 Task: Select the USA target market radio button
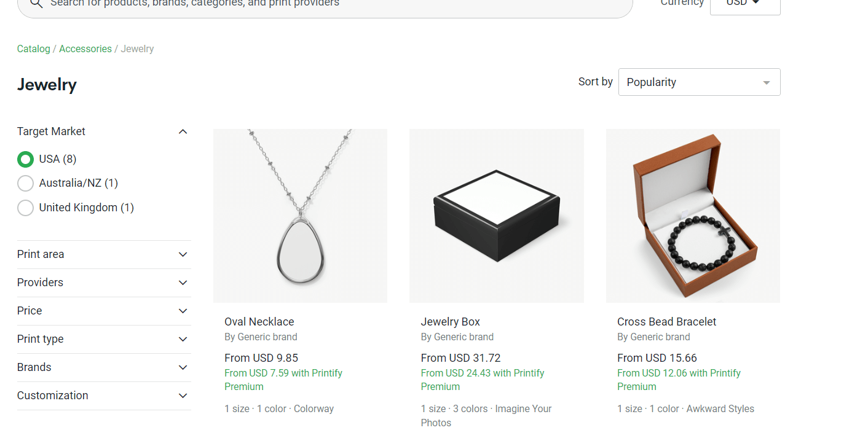click(x=25, y=159)
